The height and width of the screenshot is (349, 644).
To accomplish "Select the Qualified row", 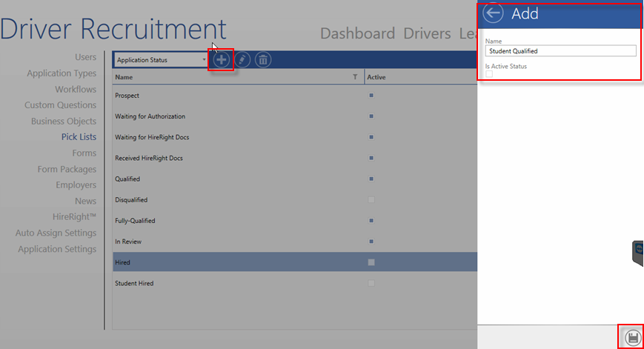I will pyautogui.click(x=295, y=179).
